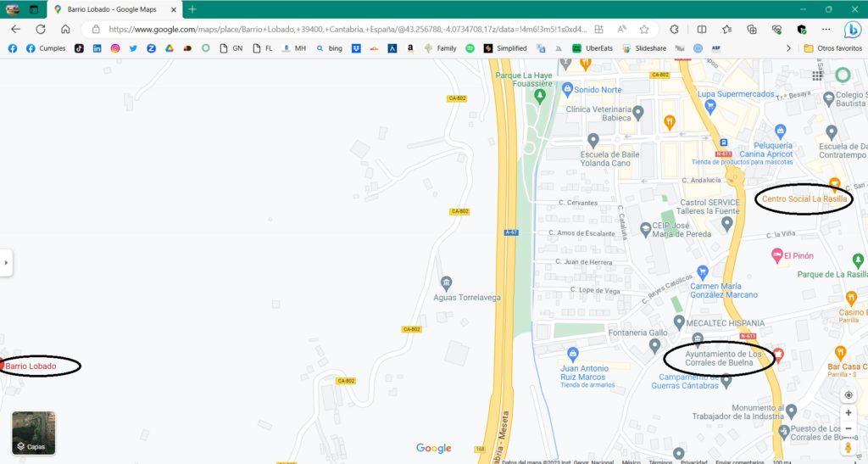Zoom out on the map
This screenshot has width=868, height=464.
tap(848, 428)
